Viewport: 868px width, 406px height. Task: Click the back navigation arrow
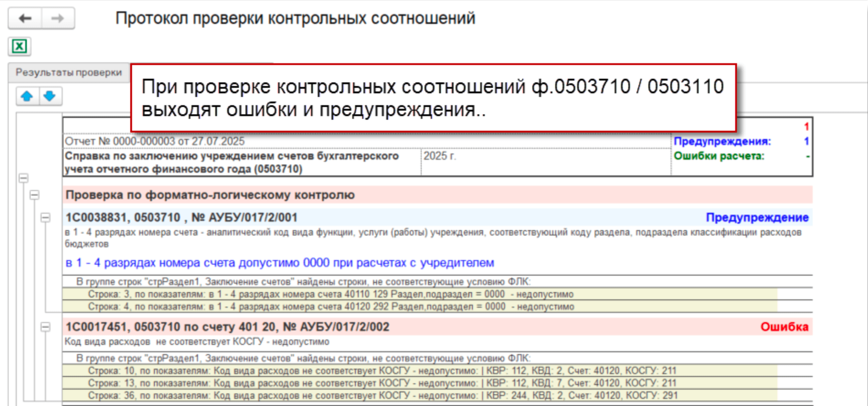[25, 18]
